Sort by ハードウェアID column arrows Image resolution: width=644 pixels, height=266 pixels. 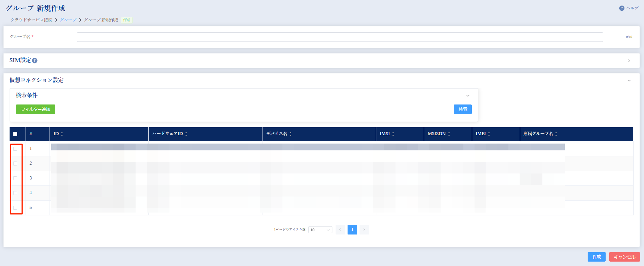coord(186,134)
